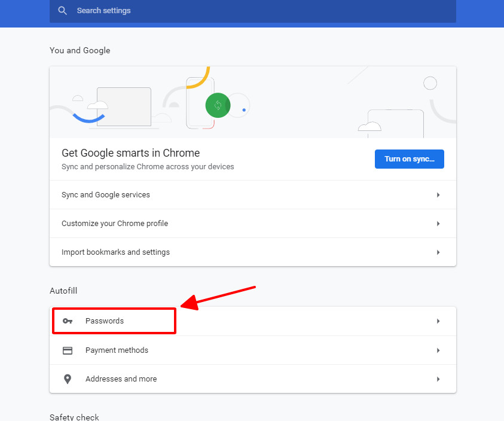Open the Passwords settings entry
The width and height of the screenshot is (504, 421).
coord(253,321)
